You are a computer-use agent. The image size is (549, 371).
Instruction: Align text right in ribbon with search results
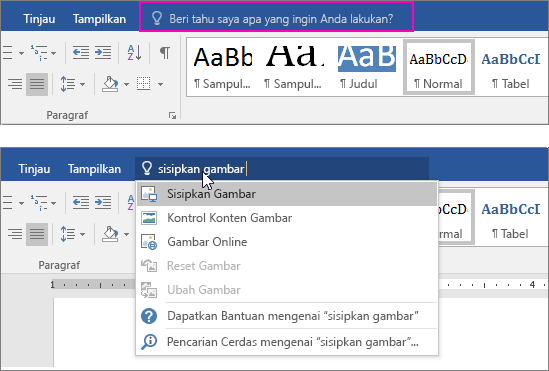tap(15, 234)
